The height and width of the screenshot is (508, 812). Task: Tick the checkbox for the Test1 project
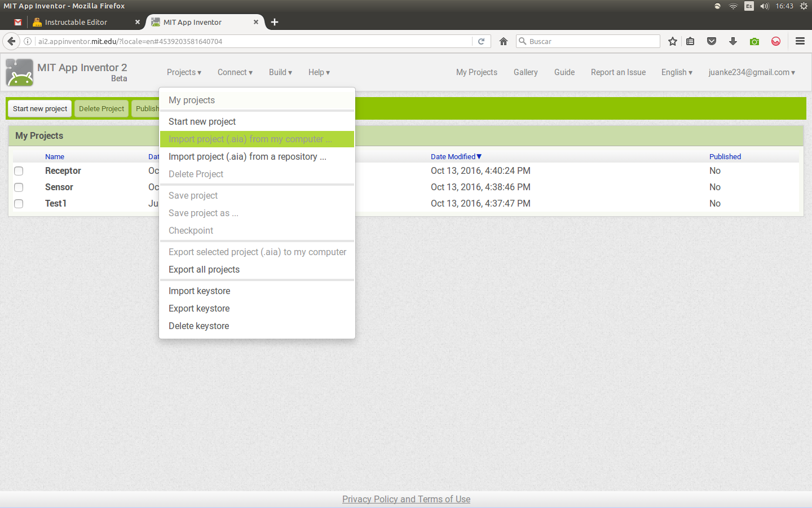click(x=19, y=204)
